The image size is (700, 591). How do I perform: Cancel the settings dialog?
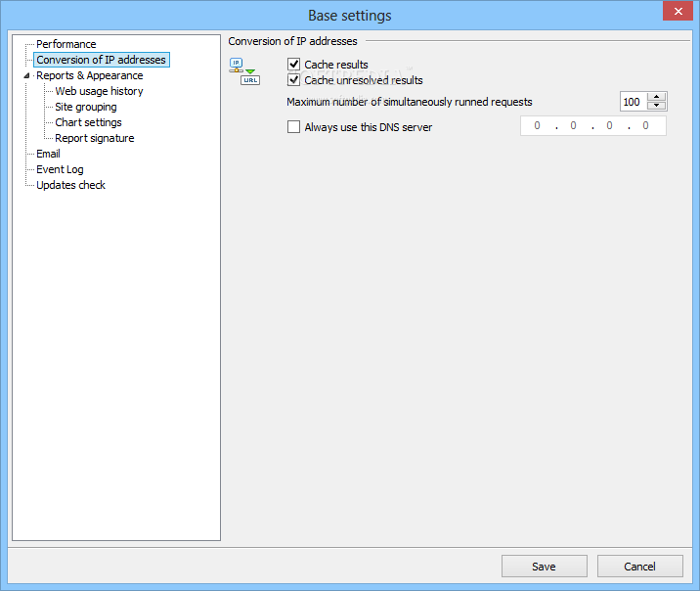point(640,567)
